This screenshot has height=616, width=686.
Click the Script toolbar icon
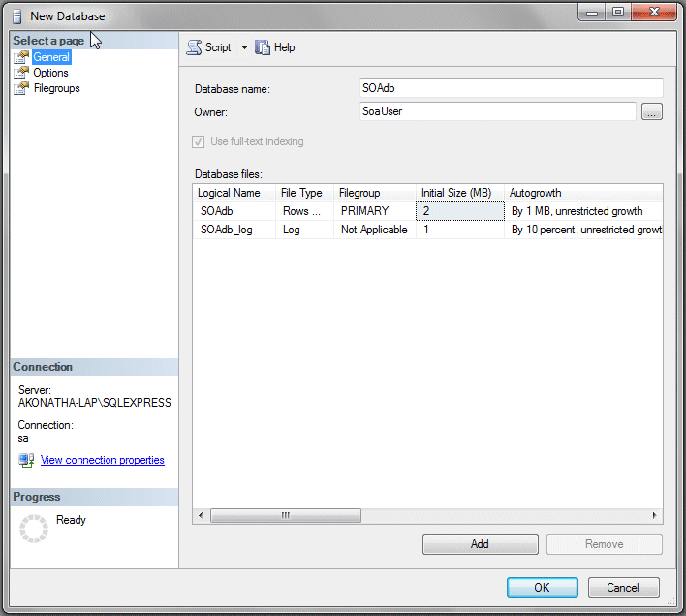coord(194,47)
